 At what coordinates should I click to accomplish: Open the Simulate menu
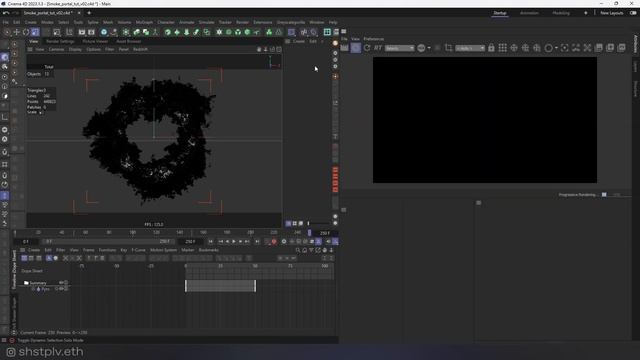pos(207,22)
